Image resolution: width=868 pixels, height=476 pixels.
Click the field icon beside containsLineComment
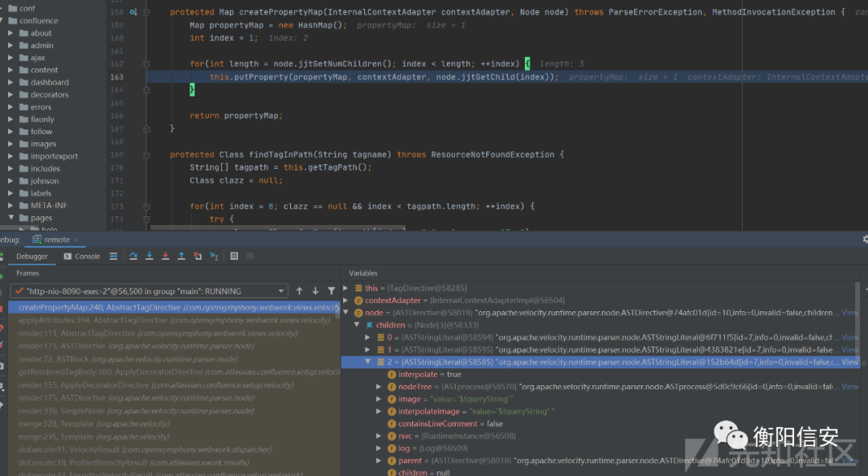(391, 424)
